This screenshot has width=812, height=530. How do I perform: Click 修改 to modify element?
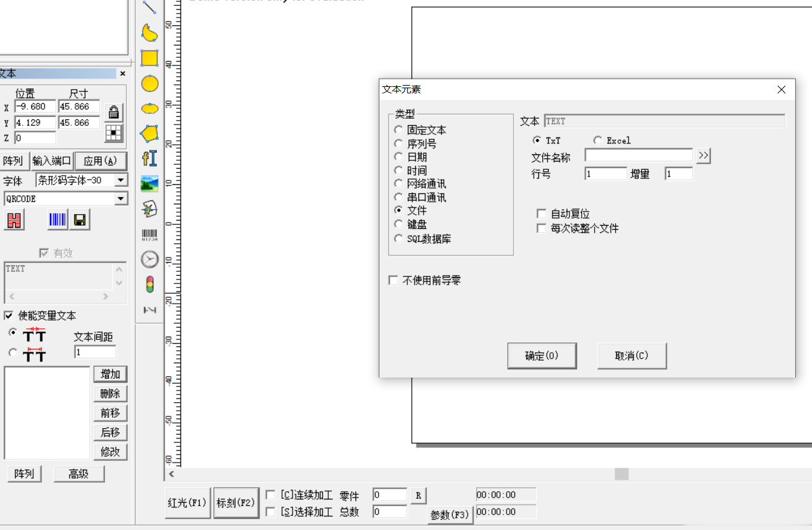point(110,452)
